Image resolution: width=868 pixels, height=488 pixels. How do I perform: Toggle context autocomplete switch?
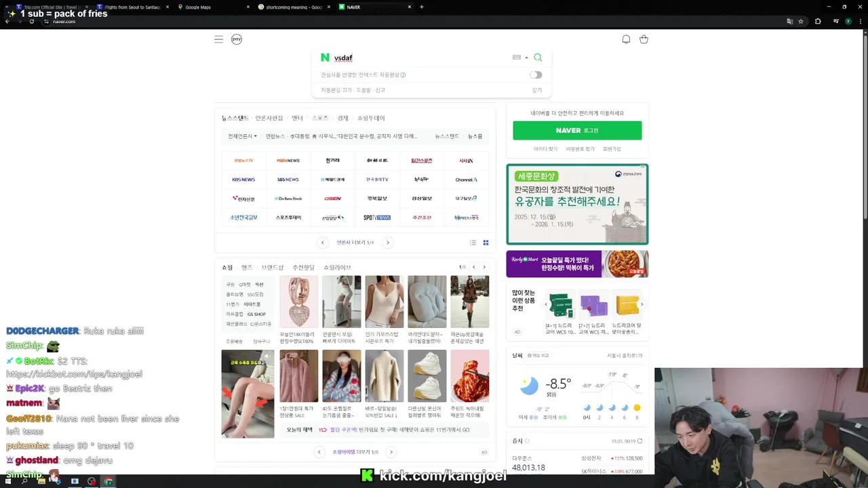(536, 75)
